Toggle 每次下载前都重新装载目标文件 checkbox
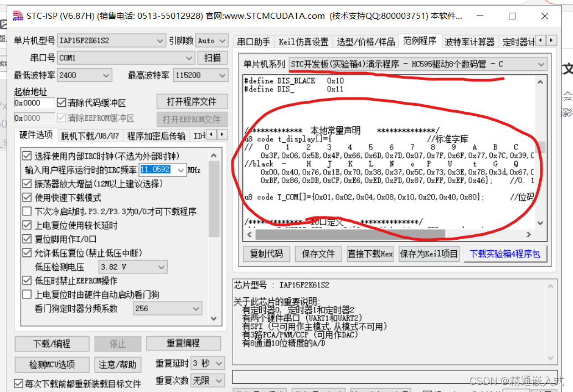 (x=19, y=384)
